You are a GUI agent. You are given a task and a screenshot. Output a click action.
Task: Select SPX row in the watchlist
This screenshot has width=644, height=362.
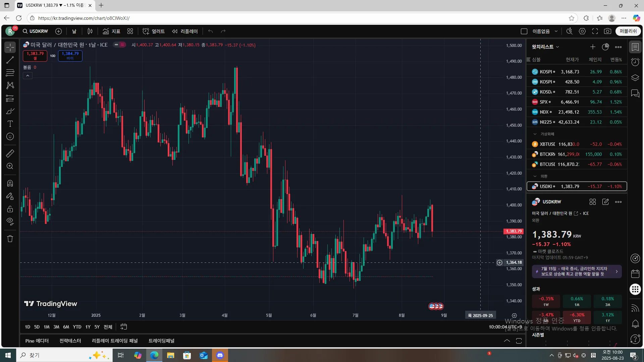[x=577, y=102]
